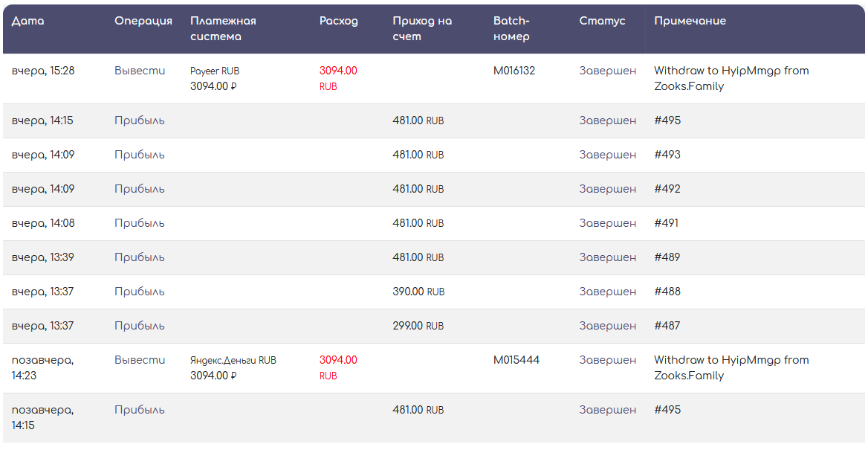Select the вчера, 15:28 date cell
868x450 pixels.
pos(43,71)
